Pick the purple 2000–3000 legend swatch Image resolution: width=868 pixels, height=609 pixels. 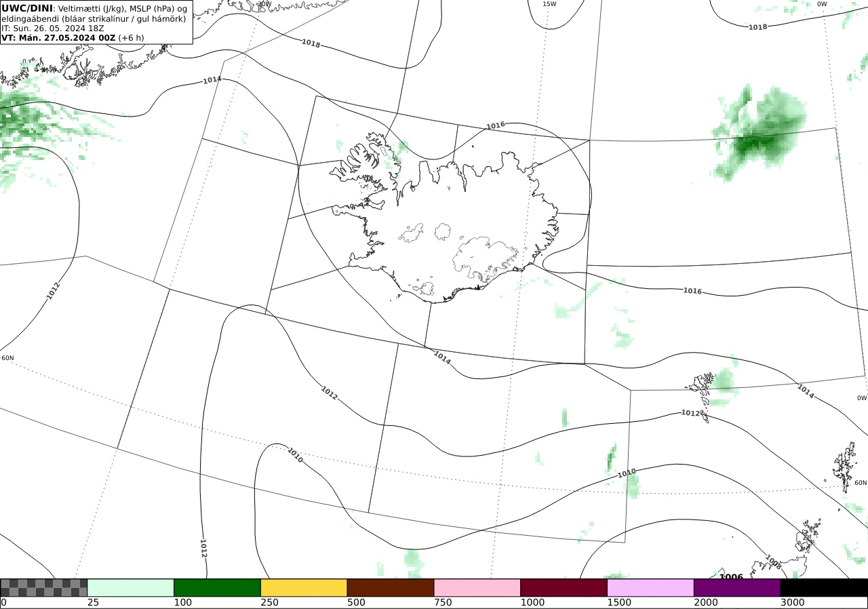737,587
